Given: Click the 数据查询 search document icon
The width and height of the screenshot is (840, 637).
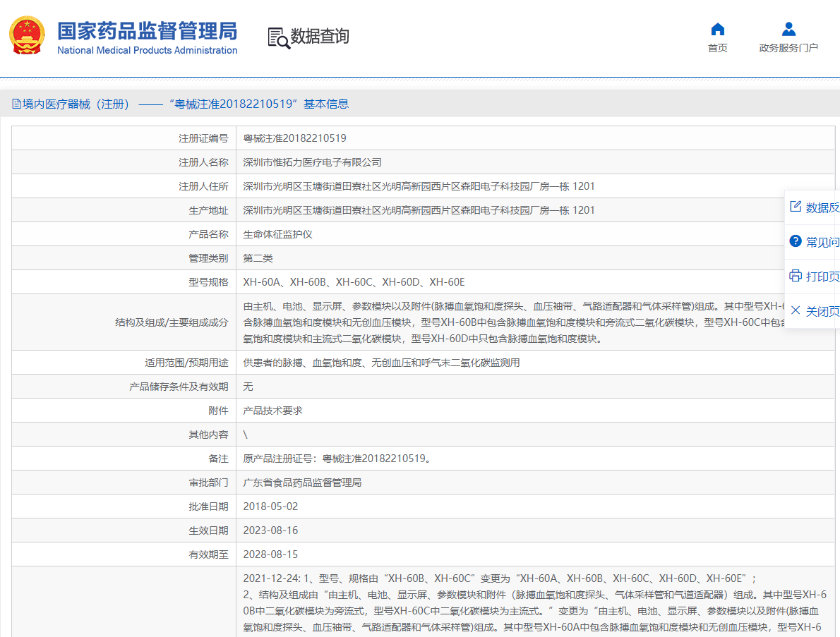Looking at the screenshot, I should point(279,37).
